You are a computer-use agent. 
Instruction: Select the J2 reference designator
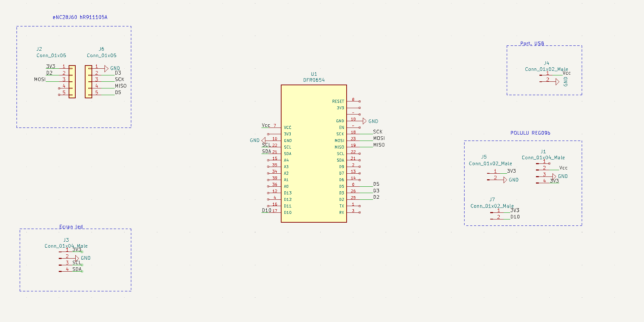coord(39,49)
